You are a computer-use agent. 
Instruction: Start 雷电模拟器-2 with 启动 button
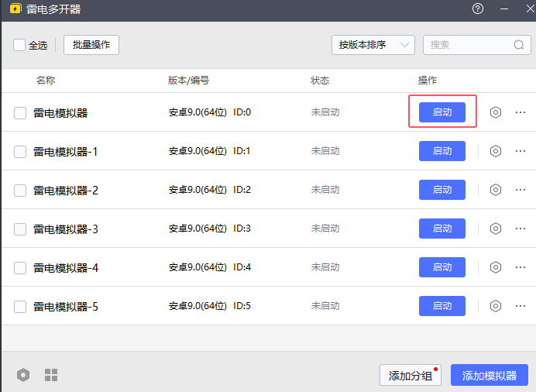coord(442,190)
